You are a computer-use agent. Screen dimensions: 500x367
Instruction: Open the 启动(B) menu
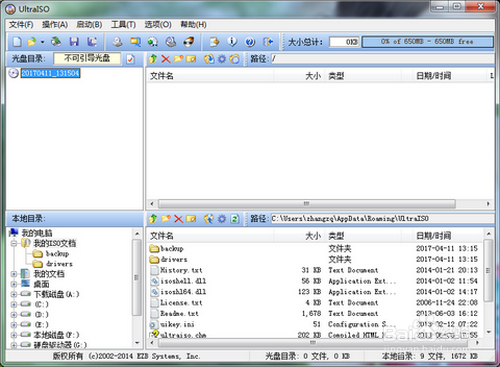89,25
